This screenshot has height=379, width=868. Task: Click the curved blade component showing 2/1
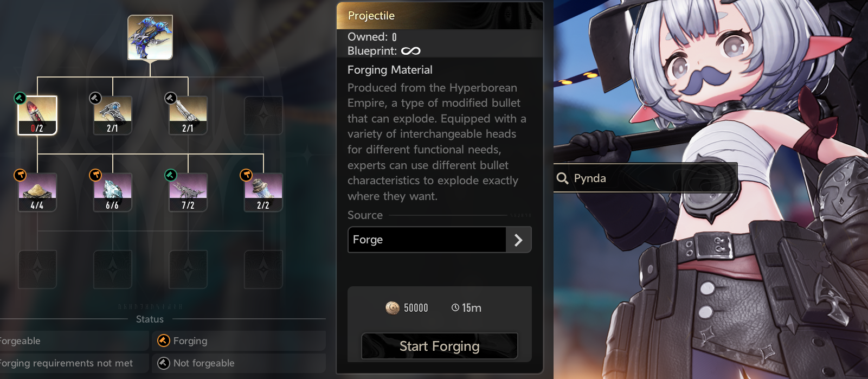(x=113, y=115)
